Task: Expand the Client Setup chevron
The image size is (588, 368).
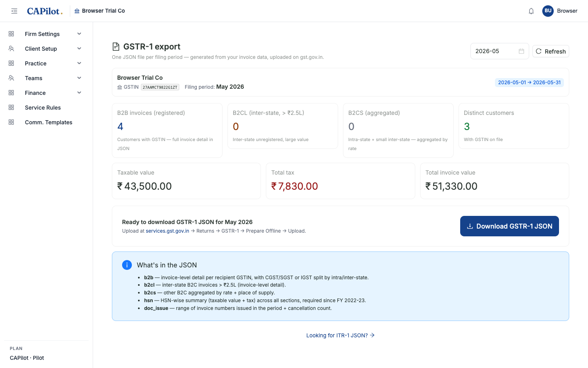Action: click(x=79, y=49)
